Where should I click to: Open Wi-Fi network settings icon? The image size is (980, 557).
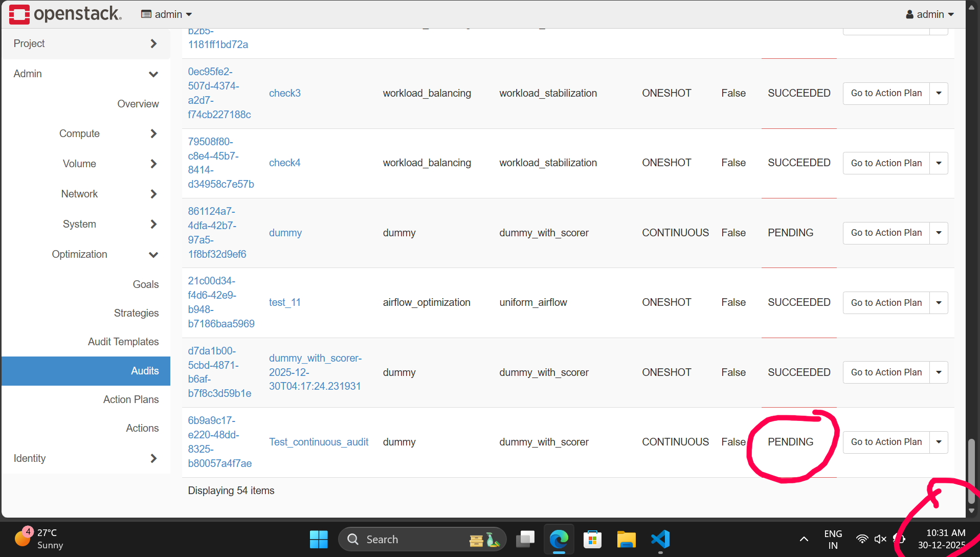coord(862,539)
